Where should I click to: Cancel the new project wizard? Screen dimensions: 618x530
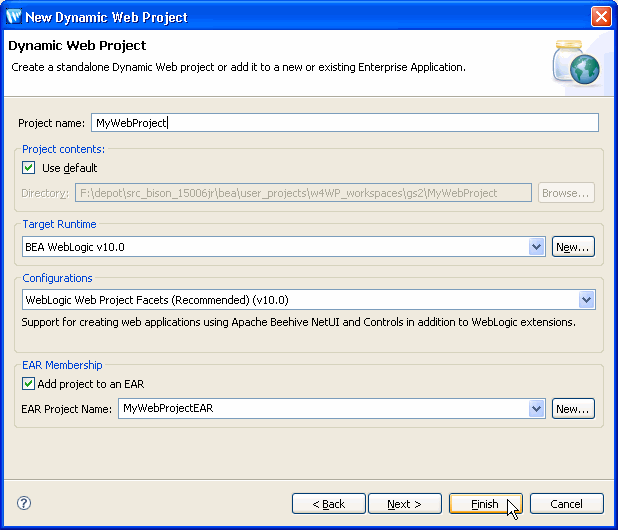567,504
